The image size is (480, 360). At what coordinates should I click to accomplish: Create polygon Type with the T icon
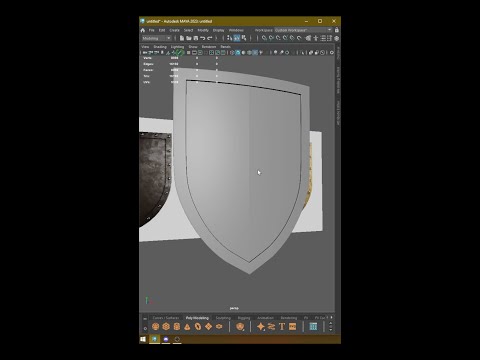click(x=282, y=327)
